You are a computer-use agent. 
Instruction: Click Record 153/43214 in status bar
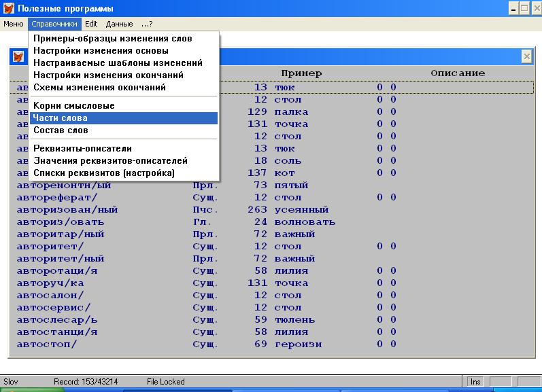86,382
